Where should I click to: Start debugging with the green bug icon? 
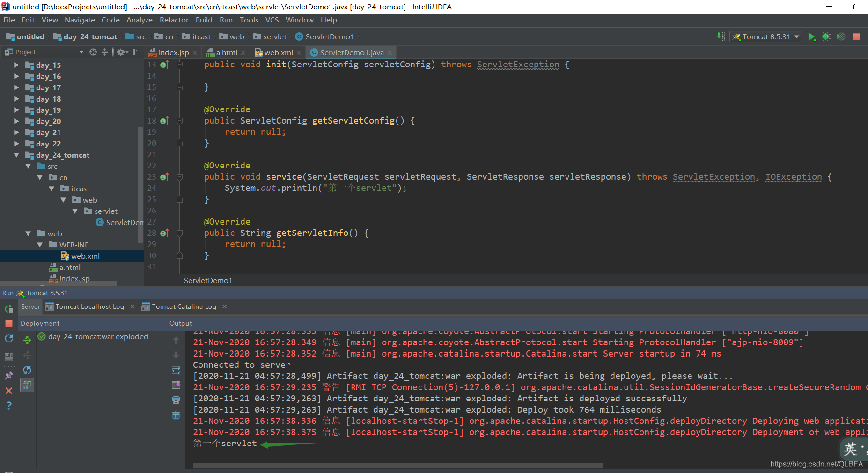tap(826, 37)
